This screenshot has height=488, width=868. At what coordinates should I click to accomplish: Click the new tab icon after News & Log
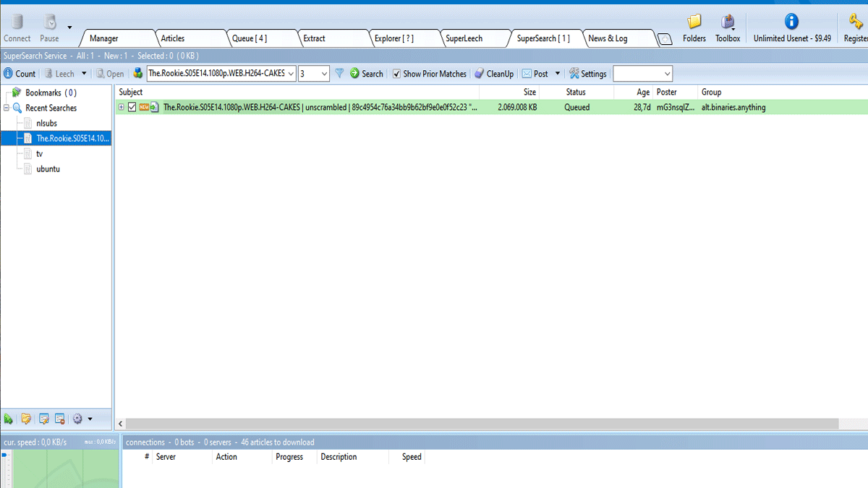tap(665, 39)
